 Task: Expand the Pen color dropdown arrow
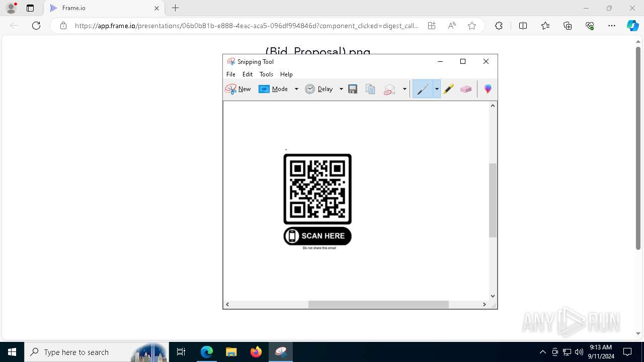pyautogui.click(x=437, y=89)
